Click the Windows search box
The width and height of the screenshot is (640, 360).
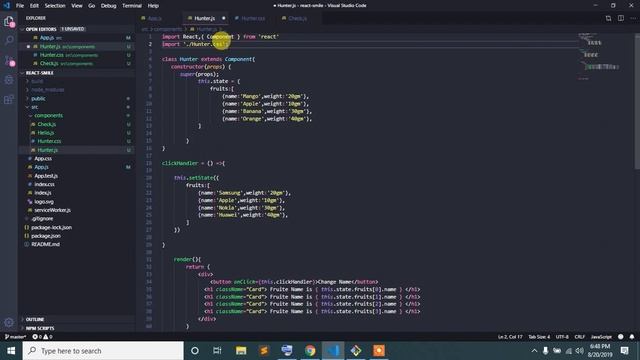tap(103, 351)
